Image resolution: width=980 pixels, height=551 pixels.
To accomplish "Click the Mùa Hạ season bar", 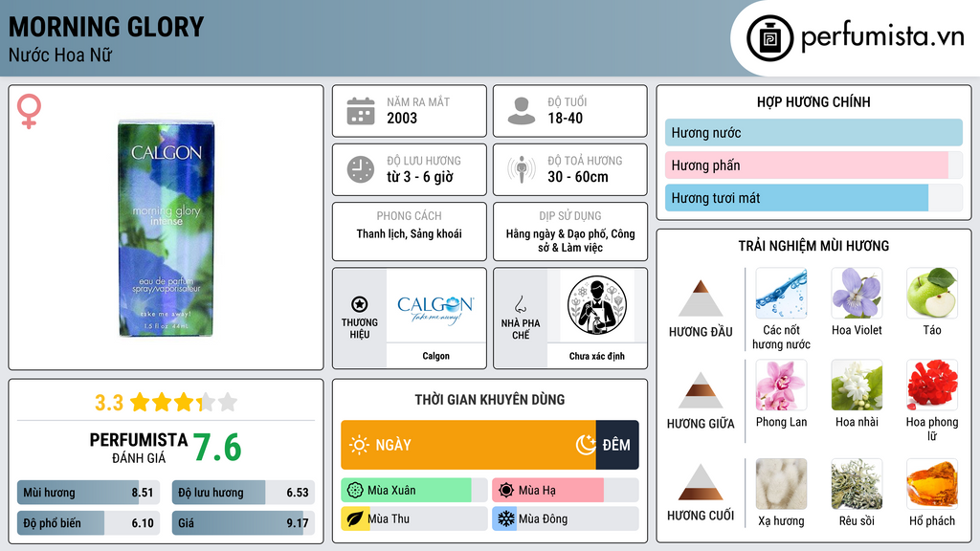I will pos(565,491).
